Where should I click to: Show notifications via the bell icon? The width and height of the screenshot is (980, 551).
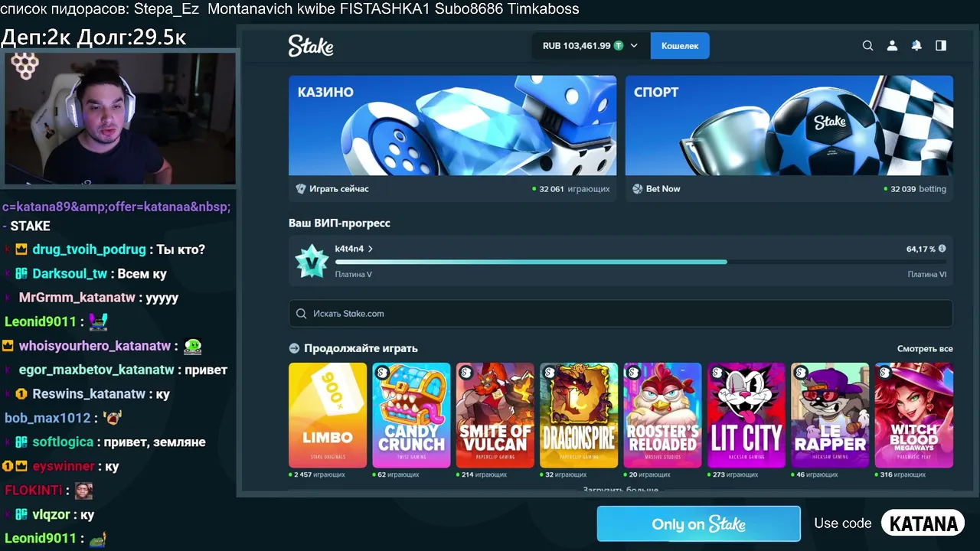(x=916, y=46)
